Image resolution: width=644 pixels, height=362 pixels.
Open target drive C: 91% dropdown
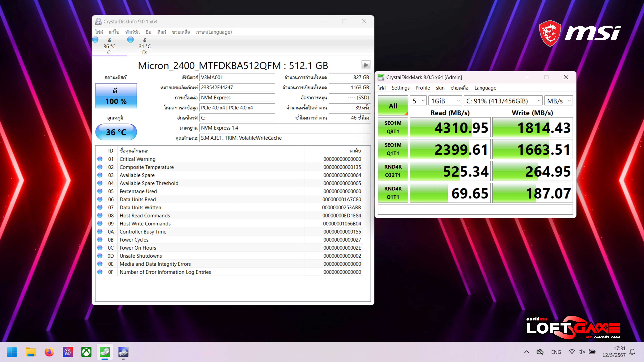[503, 101]
